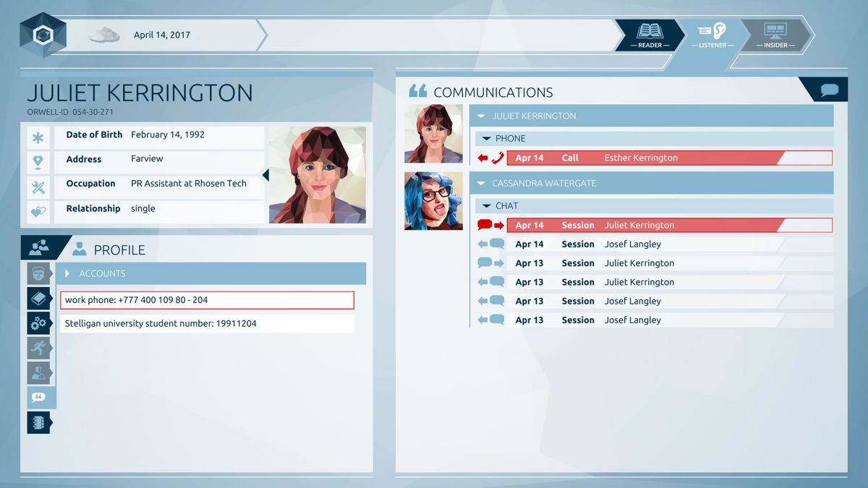Collapse the Cassandra Watergate communications header
Screen dimensions: 868x488
click(x=481, y=184)
